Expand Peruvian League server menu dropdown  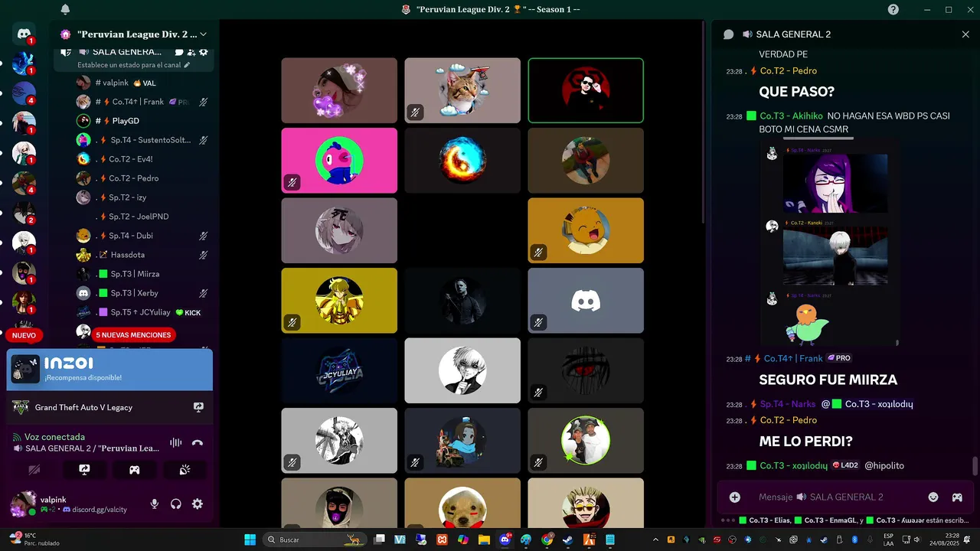click(x=203, y=34)
